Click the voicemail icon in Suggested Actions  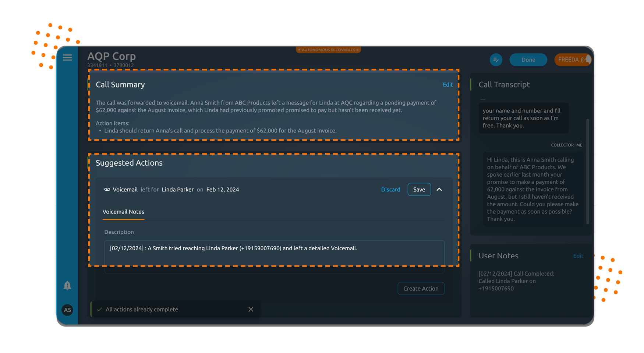pyautogui.click(x=107, y=189)
